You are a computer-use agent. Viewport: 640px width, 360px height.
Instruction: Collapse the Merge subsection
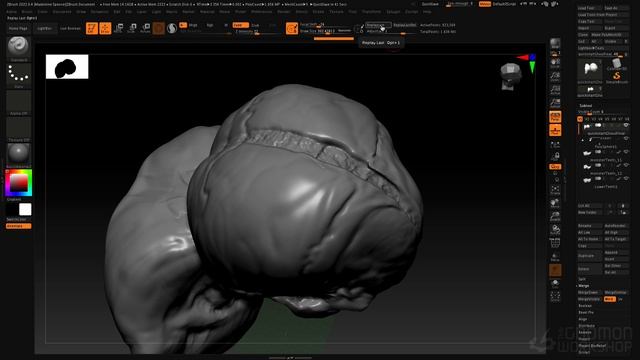(x=584, y=286)
